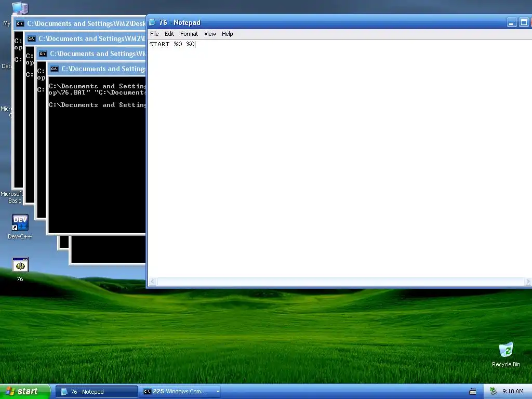Maximize the 76 - Notepad window
Screen dimensions: 532x399
click(x=524, y=23)
